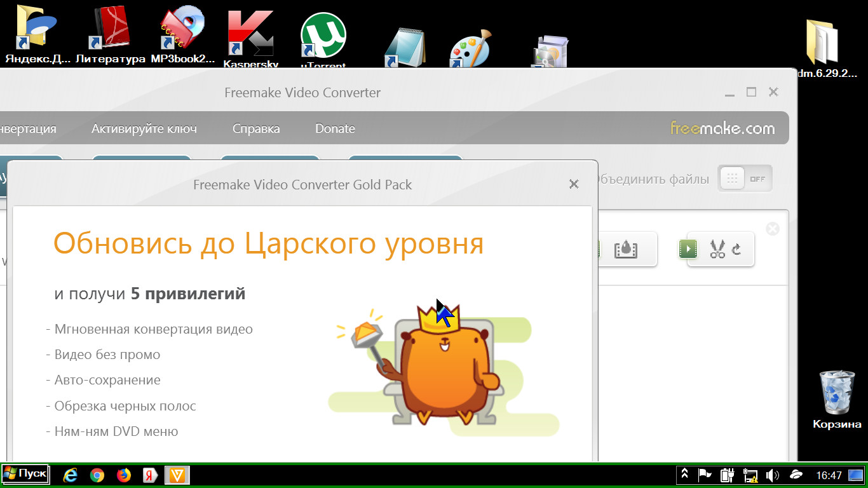The image size is (868, 488).
Task: Click the text 5 привилегий
Action: [x=188, y=294]
